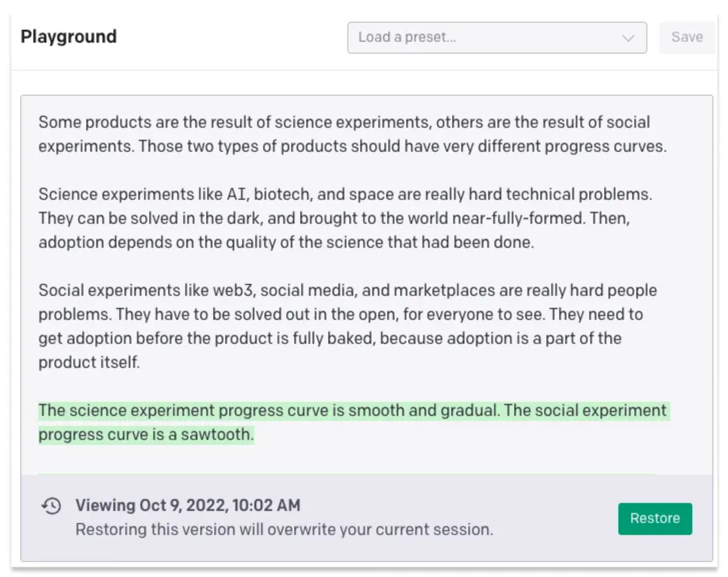Place cursor after the word sawtooth

click(x=255, y=435)
